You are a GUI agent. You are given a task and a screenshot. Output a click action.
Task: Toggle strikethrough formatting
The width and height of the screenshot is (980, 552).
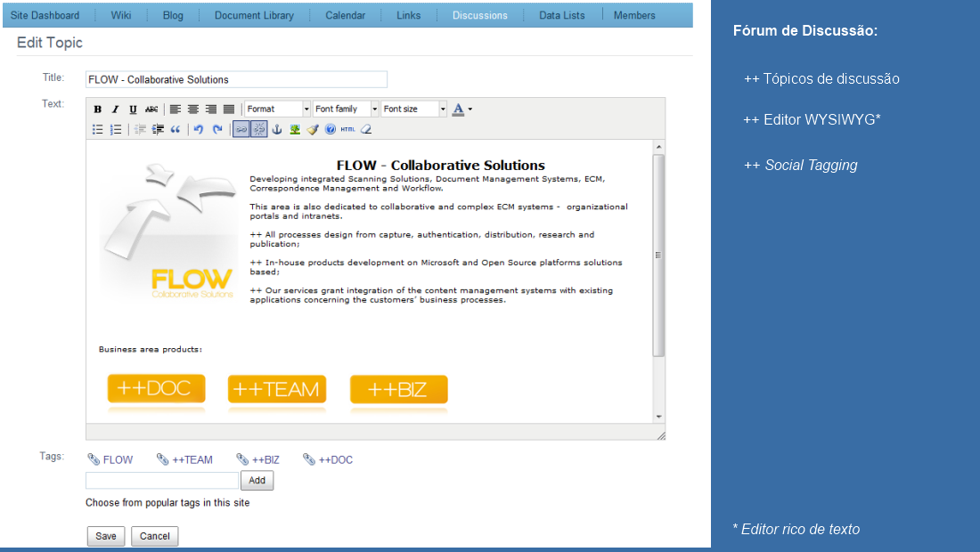(x=151, y=110)
